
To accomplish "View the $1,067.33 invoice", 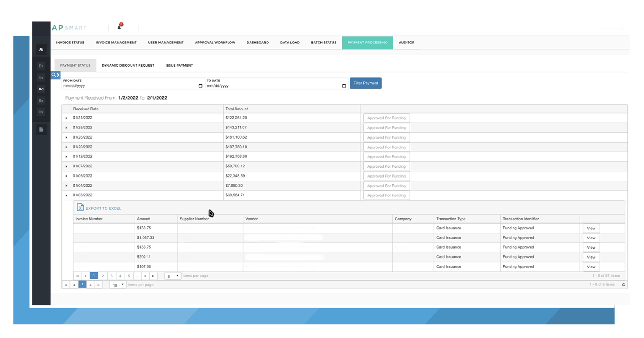I will pyautogui.click(x=591, y=238).
